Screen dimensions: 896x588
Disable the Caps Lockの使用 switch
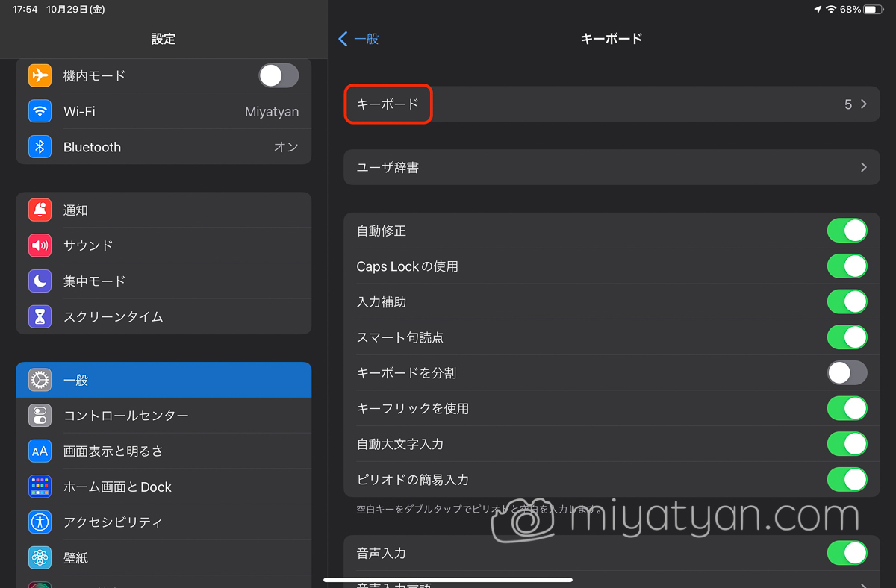coord(847,266)
